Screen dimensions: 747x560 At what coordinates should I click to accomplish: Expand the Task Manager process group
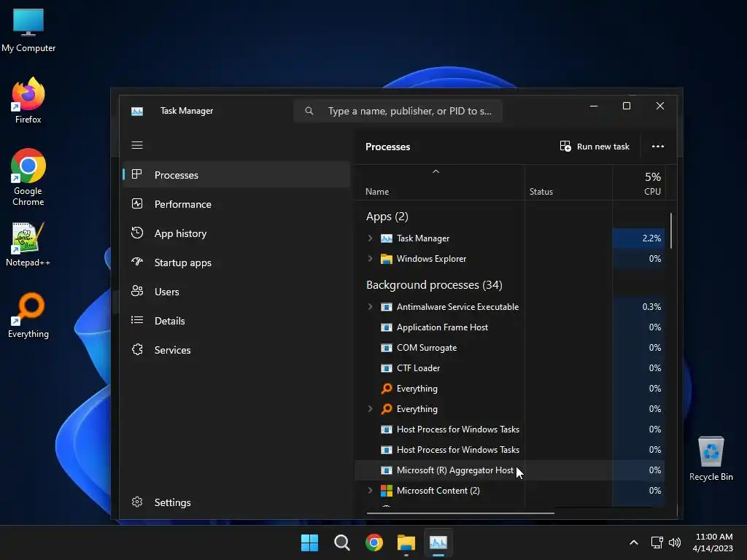370,238
